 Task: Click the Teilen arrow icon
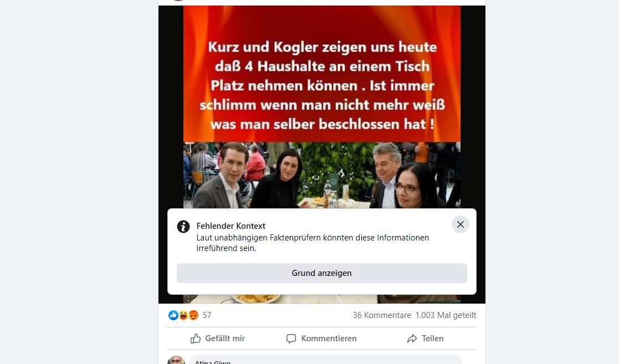[412, 339]
